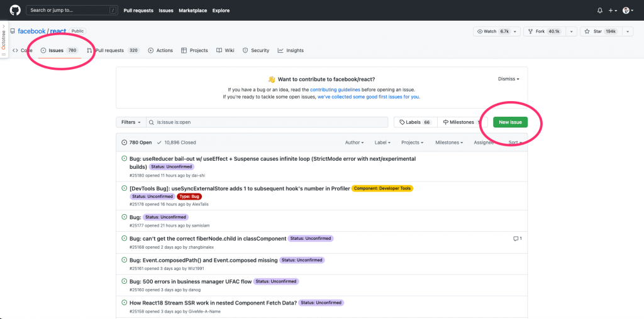Switch to the Issues repository tab
The image size is (644, 319).
point(60,50)
